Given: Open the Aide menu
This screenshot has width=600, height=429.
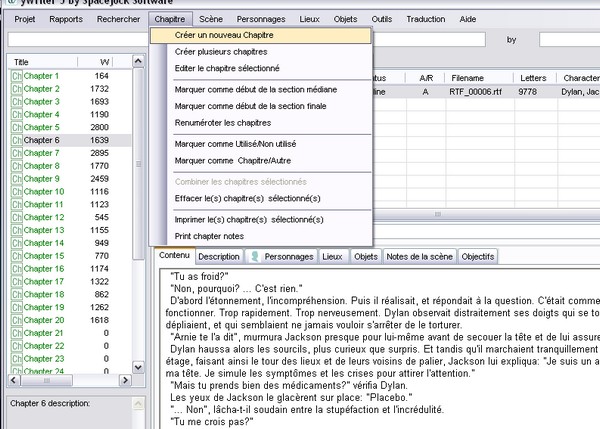Looking at the screenshot, I should tap(468, 19).
